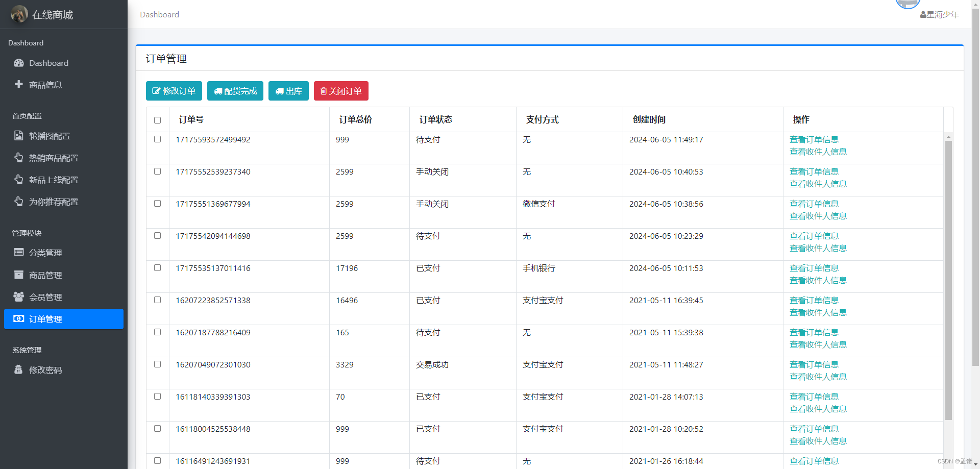Click the scroll-up arrow of table scrollbar

(948, 137)
